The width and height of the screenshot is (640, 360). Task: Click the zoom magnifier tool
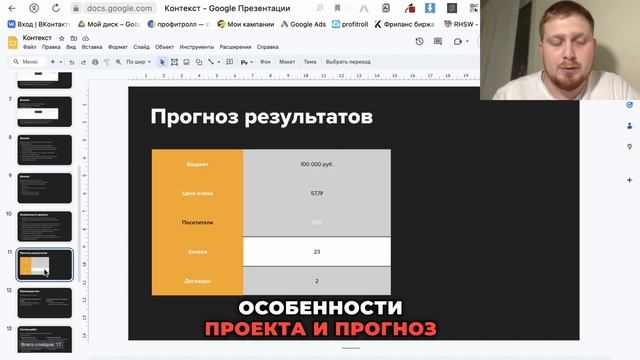coord(118,62)
